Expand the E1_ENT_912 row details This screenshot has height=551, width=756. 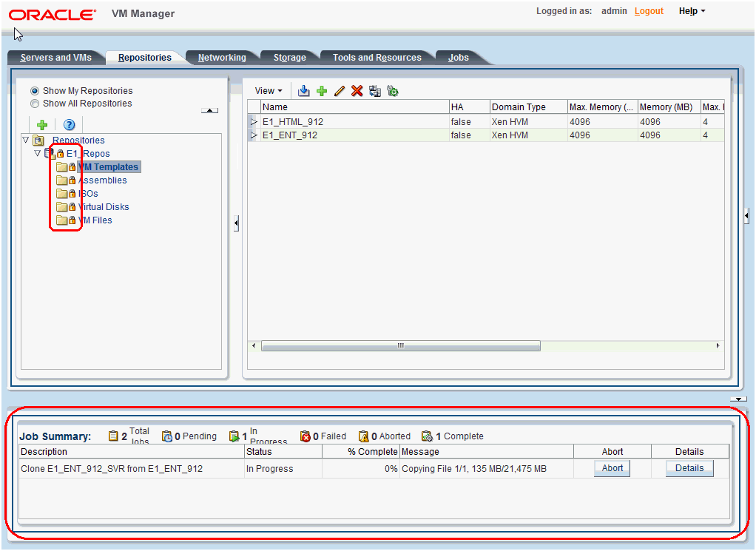[254, 135]
